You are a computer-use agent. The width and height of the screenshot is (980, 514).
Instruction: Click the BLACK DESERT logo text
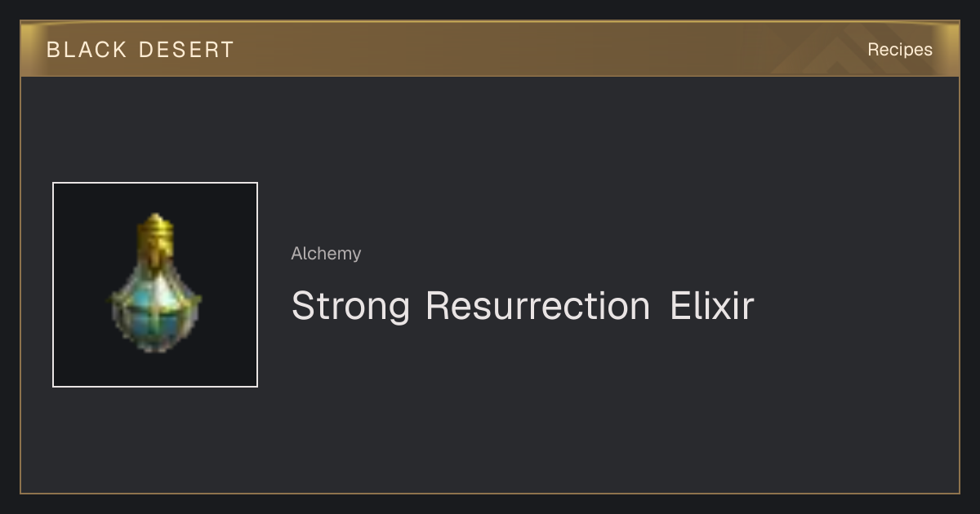point(140,50)
